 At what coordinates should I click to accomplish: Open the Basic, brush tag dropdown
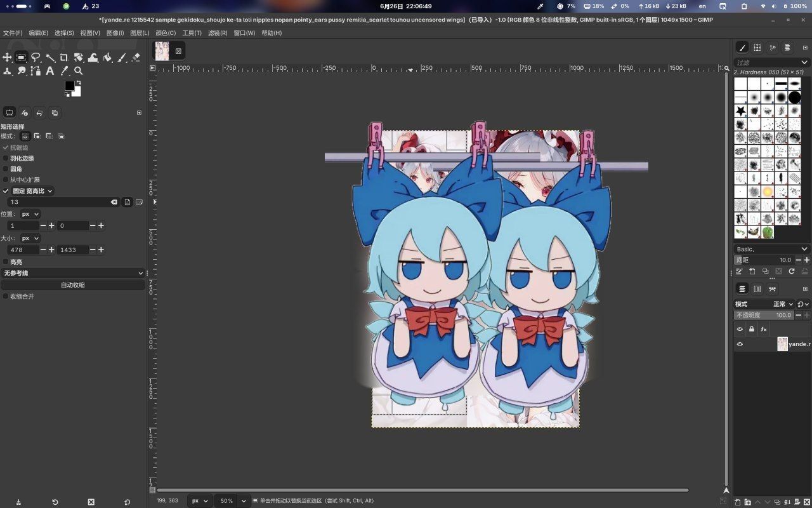pos(772,249)
